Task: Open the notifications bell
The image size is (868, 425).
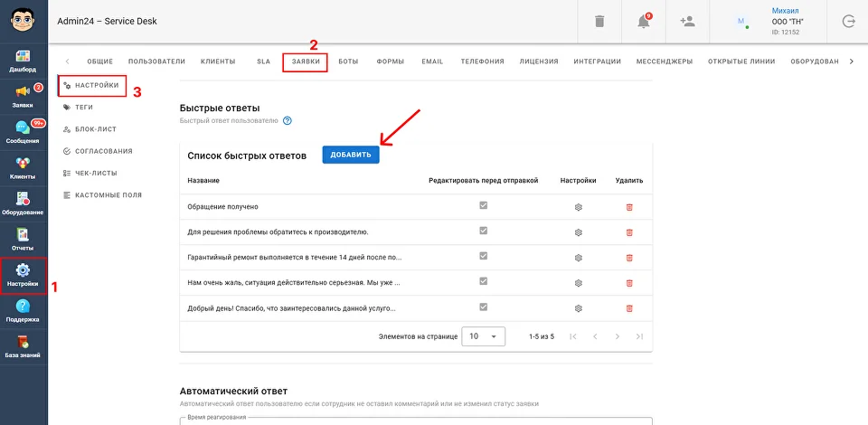Action: pyautogui.click(x=644, y=22)
